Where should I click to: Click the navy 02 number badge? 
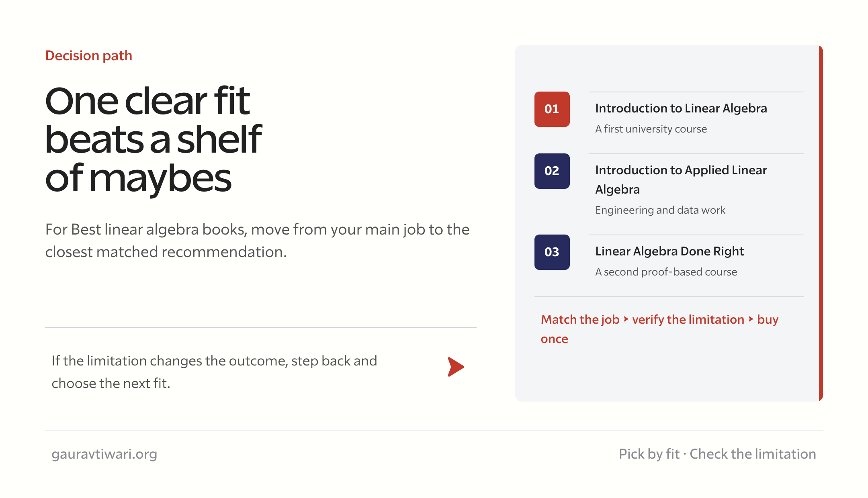552,171
